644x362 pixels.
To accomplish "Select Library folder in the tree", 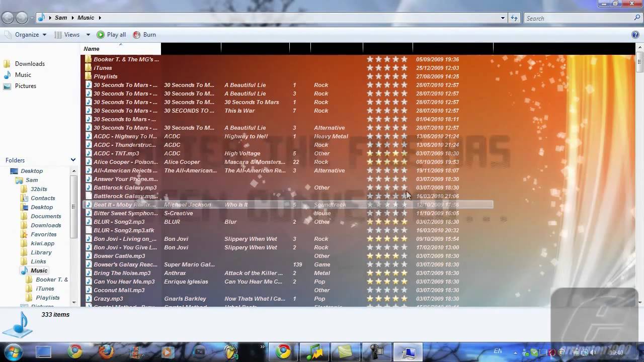I will click(41, 252).
